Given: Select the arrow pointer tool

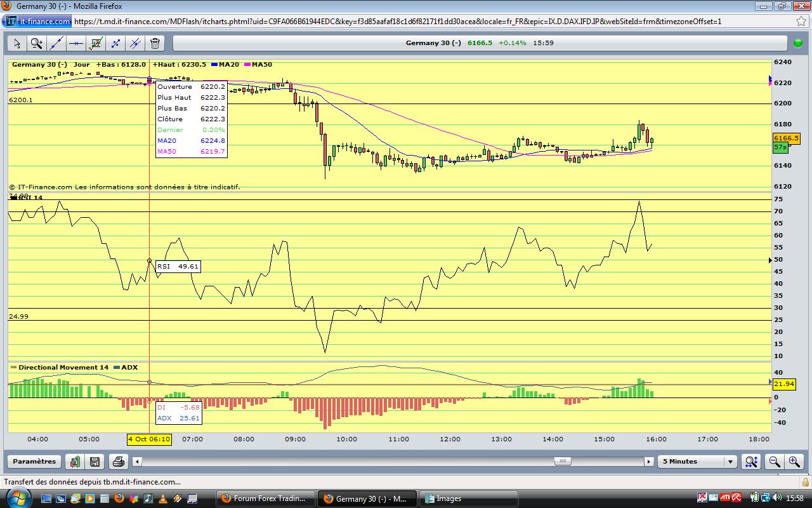Looking at the screenshot, I should (x=17, y=43).
